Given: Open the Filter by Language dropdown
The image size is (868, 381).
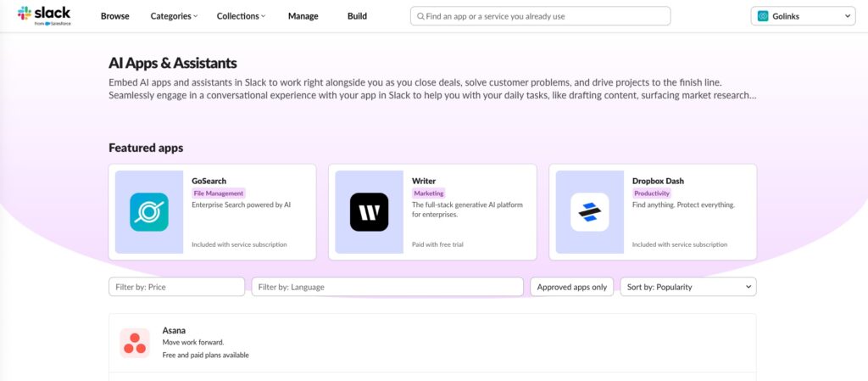Looking at the screenshot, I should pos(387,287).
